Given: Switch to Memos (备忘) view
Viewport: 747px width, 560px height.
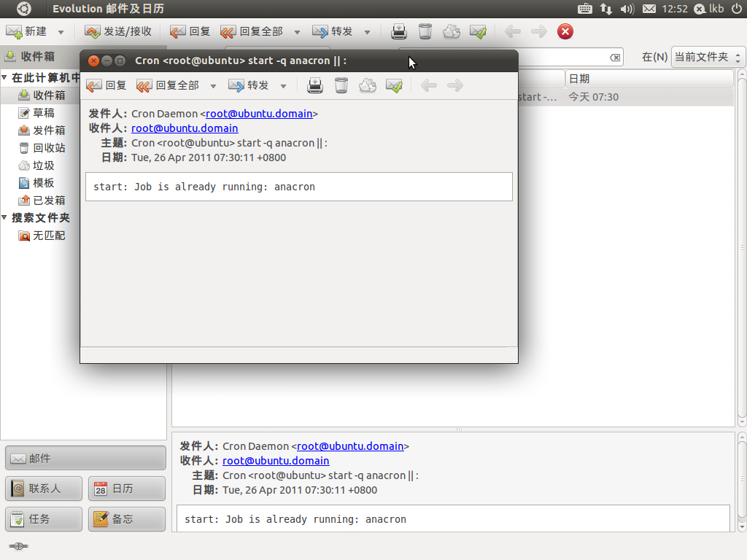Looking at the screenshot, I should click(127, 519).
